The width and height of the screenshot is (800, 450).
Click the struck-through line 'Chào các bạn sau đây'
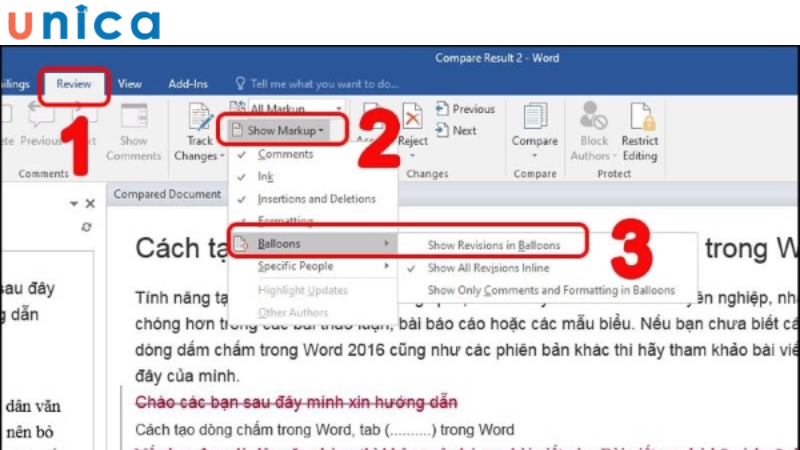296,402
